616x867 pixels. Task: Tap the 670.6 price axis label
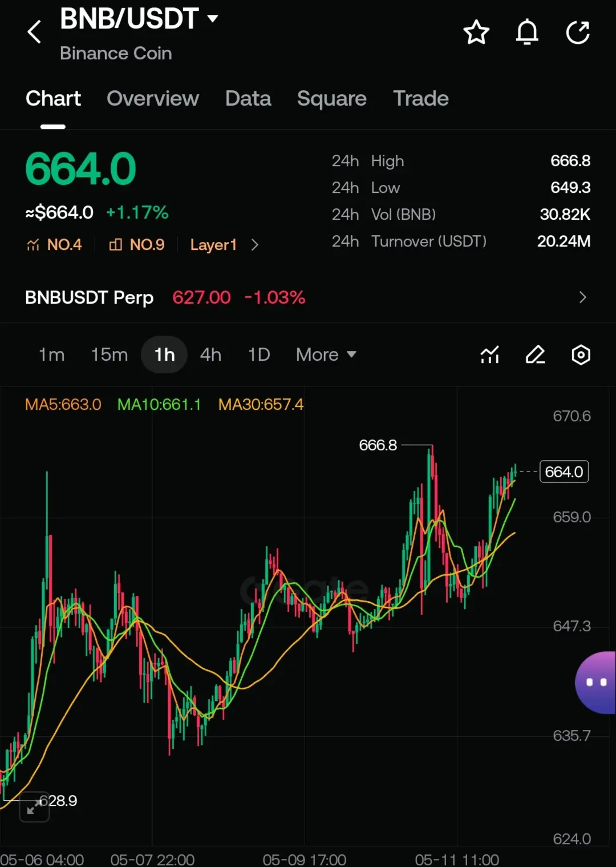(x=572, y=416)
